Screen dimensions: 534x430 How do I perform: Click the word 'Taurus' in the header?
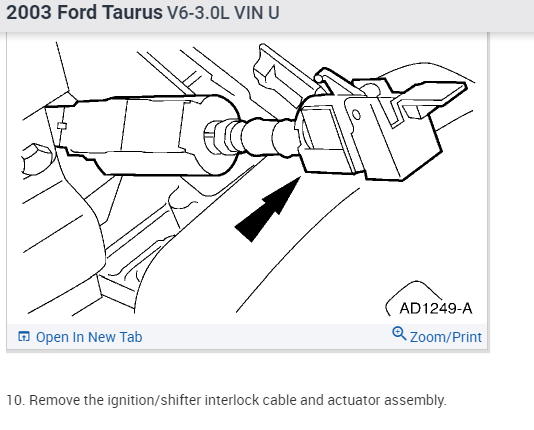(x=132, y=13)
